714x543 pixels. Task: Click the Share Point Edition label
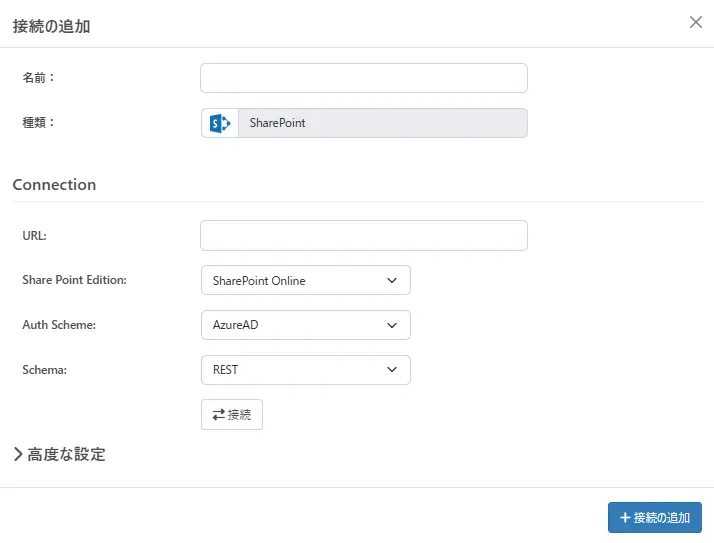[x=74, y=281]
